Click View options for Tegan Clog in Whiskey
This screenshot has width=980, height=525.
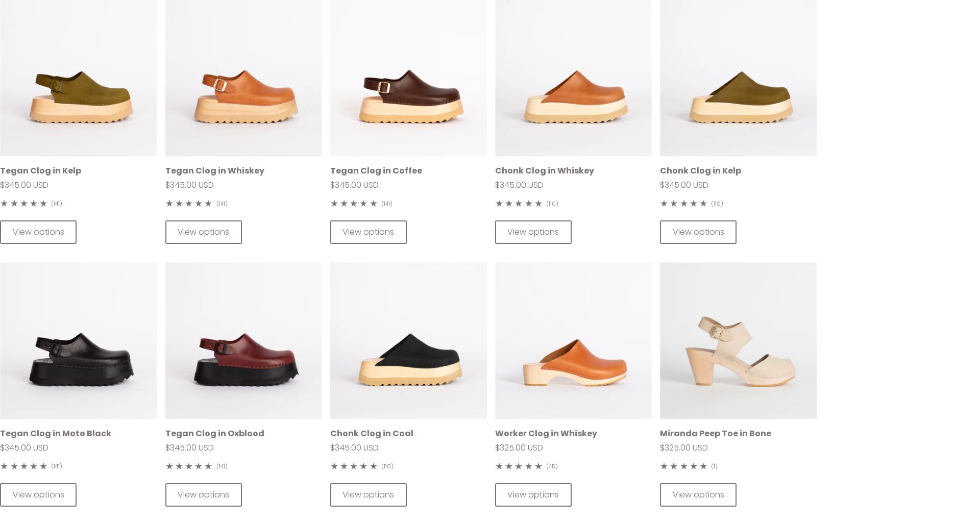click(203, 232)
